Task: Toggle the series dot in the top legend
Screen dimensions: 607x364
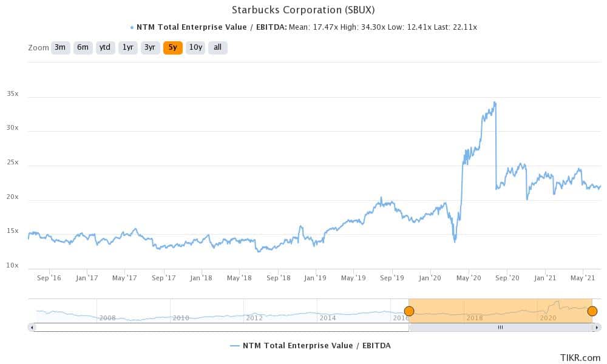Action: coord(131,27)
